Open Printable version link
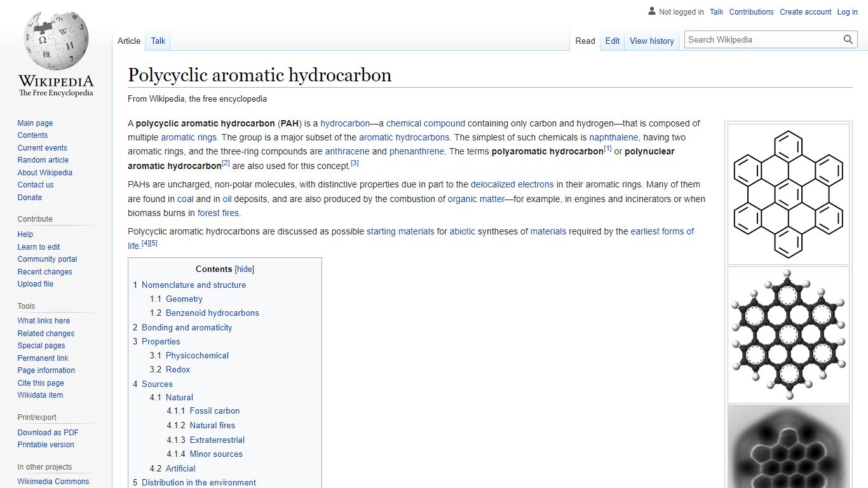The width and height of the screenshot is (868, 488). click(x=46, y=445)
